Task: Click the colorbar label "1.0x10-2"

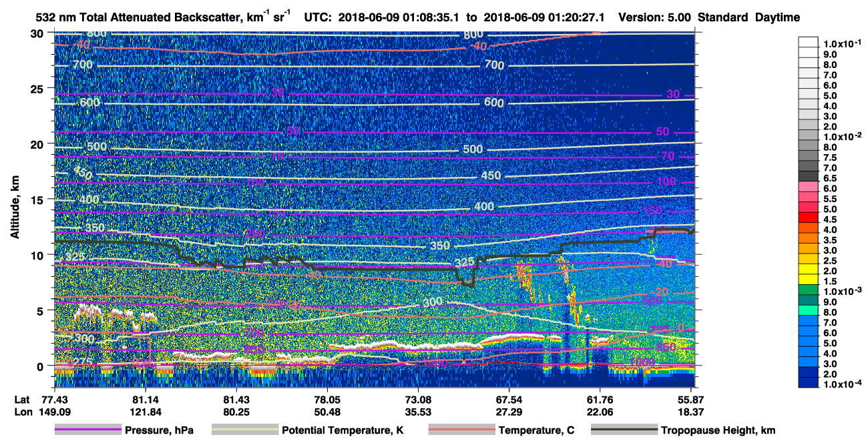Action: 843,137
